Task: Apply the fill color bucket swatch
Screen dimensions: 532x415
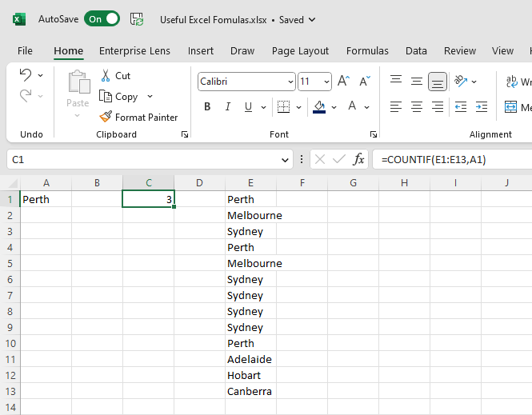Action: coord(319,106)
